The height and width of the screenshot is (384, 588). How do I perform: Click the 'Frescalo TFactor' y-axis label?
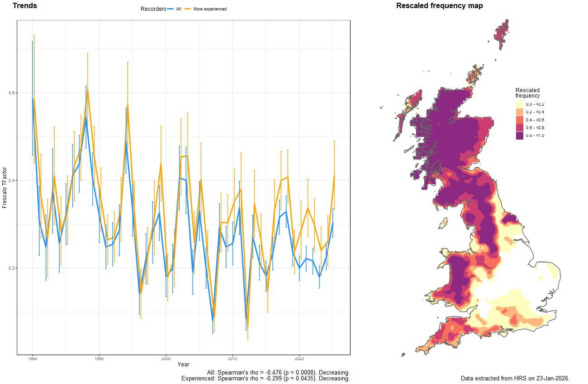coord(5,187)
